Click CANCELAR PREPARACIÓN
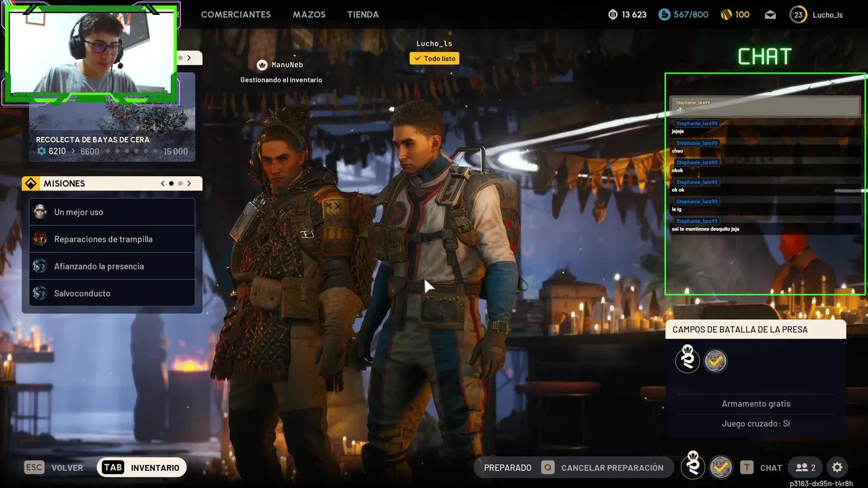The width and height of the screenshot is (868, 488). [x=612, y=468]
